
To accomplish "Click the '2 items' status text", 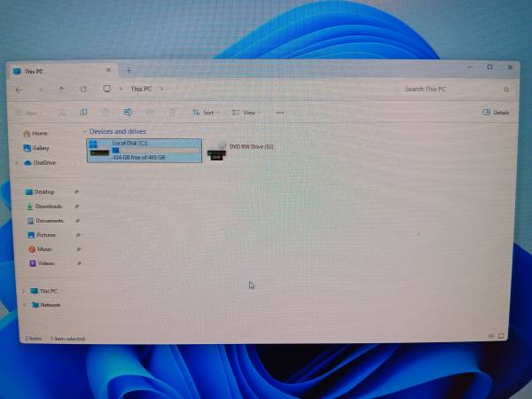I will (34, 339).
